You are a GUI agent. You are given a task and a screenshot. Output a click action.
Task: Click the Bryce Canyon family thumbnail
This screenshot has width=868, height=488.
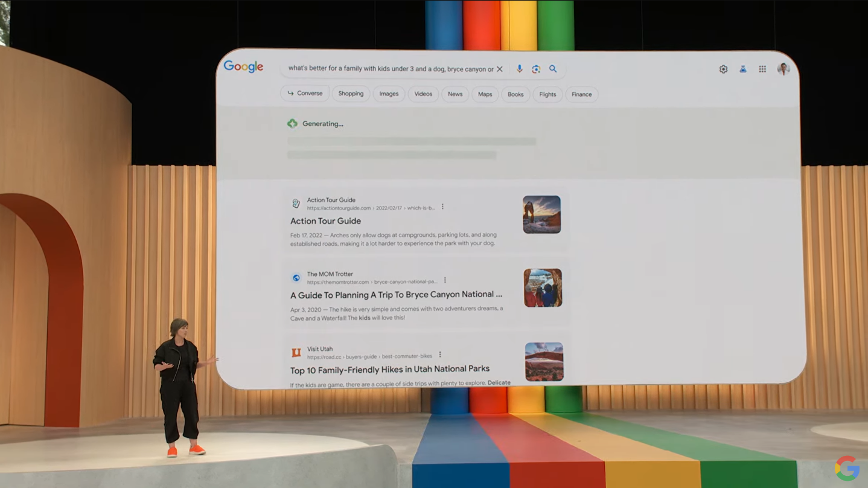click(x=543, y=288)
